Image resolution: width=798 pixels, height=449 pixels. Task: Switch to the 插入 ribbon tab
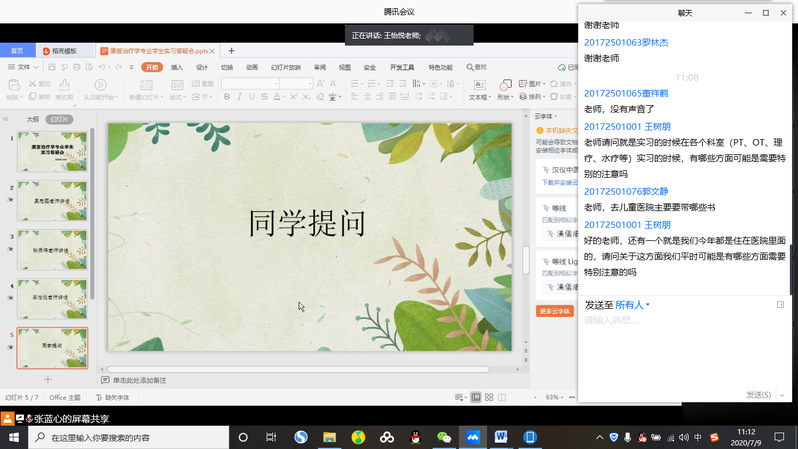177,67
